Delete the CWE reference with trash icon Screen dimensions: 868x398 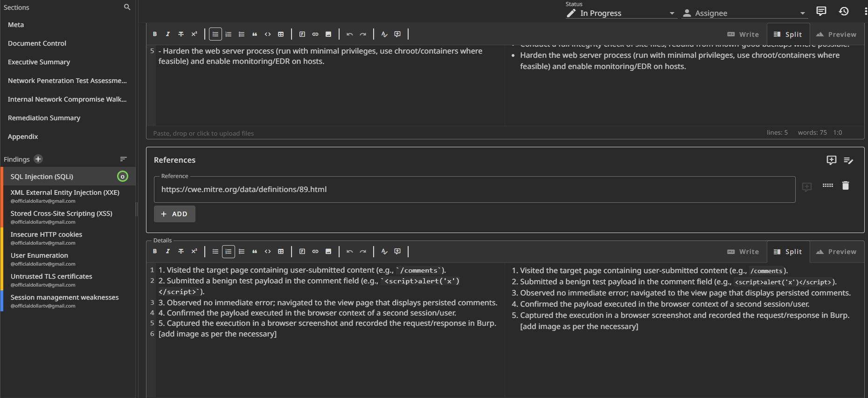tap(845, 185)
